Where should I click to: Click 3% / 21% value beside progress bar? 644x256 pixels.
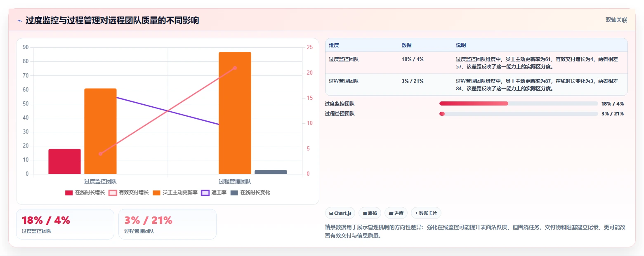point(613,114)
